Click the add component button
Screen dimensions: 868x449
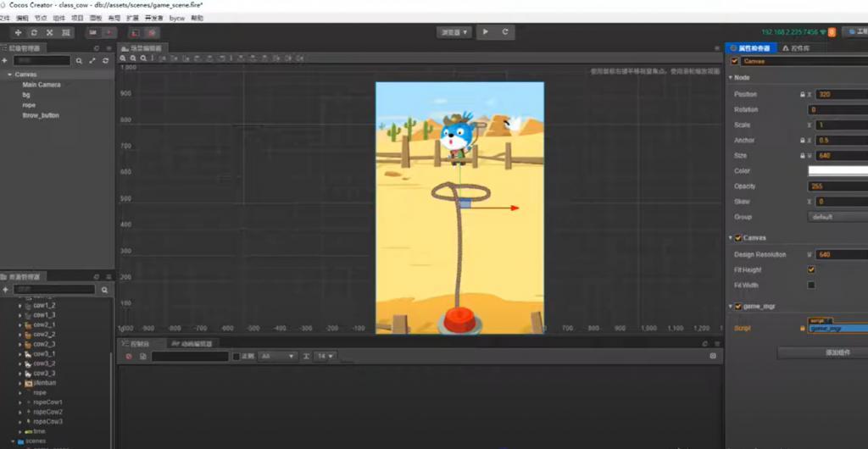(x=822, y=352)
